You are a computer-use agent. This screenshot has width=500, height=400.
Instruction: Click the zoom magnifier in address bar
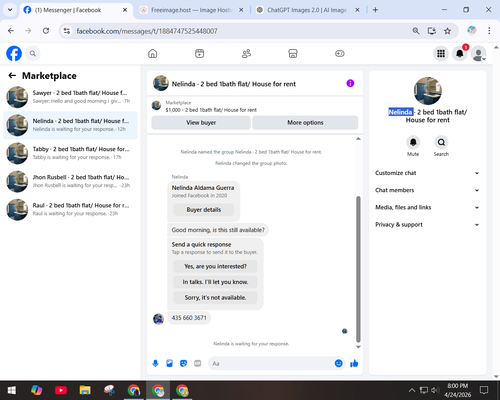pyautogui.click(x=416, y=31)
